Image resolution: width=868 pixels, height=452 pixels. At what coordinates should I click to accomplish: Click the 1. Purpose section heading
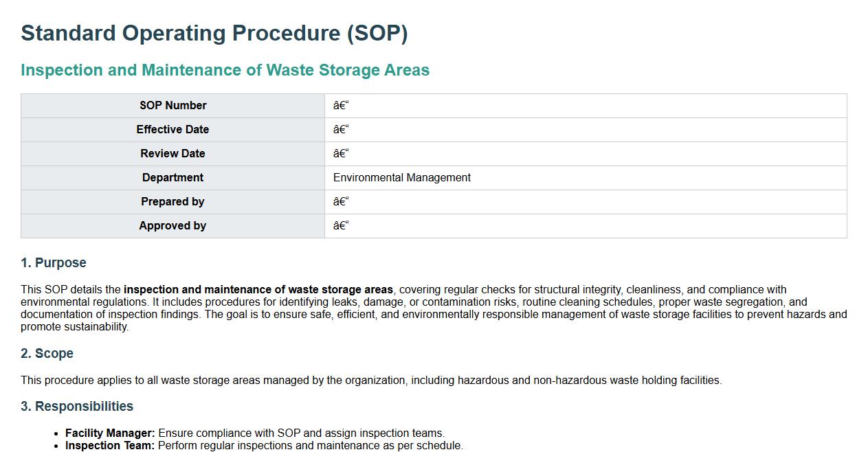[x=54, y=263]
